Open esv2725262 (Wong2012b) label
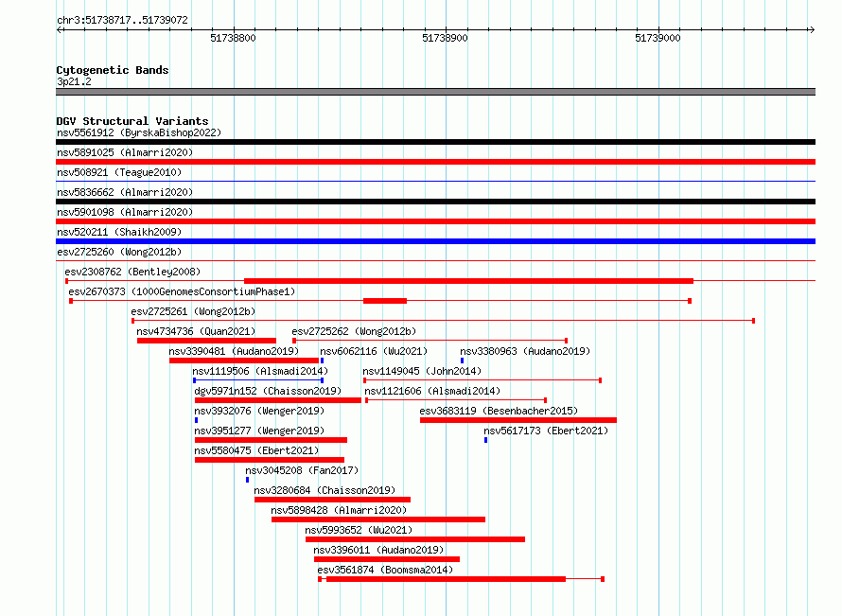This screenshot has width=842, height=616. 354,331
